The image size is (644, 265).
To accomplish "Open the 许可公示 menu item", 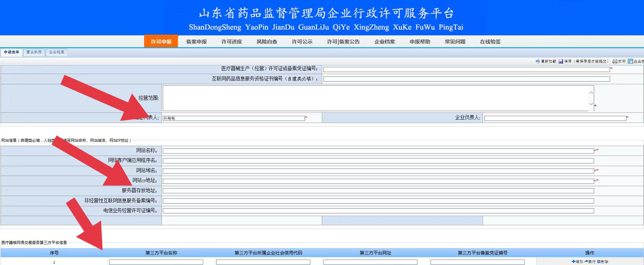I will (302, 41).
